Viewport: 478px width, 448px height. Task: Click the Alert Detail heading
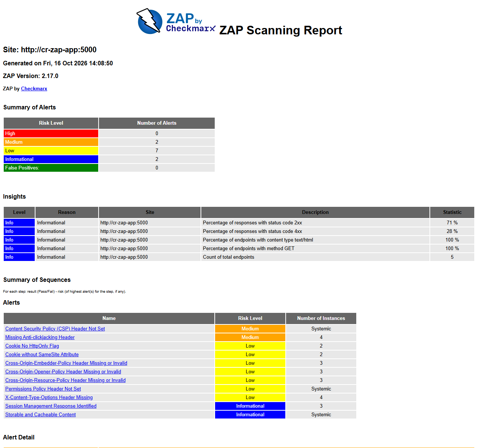tap(19, 437)
